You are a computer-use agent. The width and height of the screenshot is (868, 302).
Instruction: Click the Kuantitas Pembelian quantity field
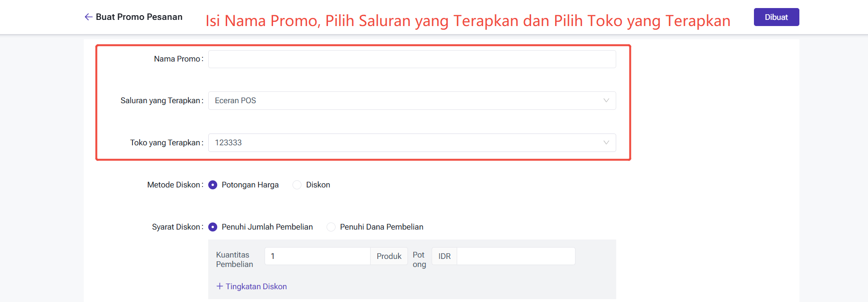317,256
